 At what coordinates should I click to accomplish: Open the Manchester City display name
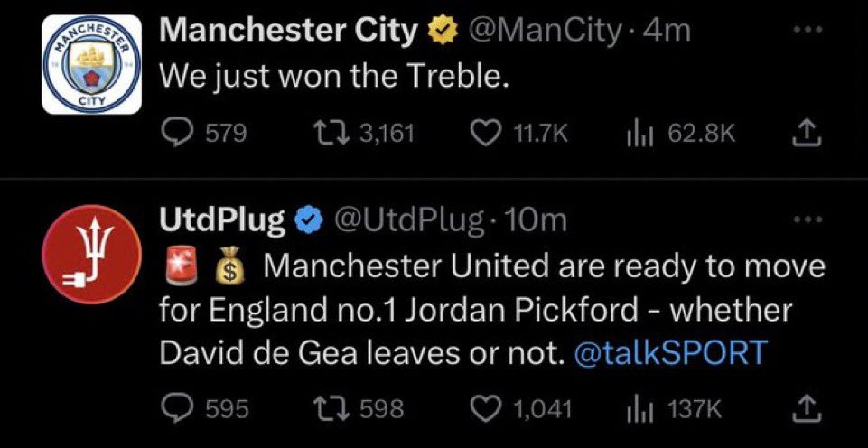point(288,31)
